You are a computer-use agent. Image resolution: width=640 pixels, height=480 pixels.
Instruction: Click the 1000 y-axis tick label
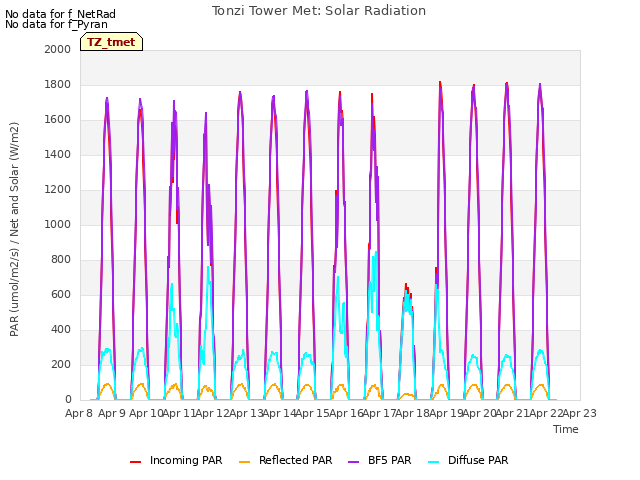coord(58,224)
